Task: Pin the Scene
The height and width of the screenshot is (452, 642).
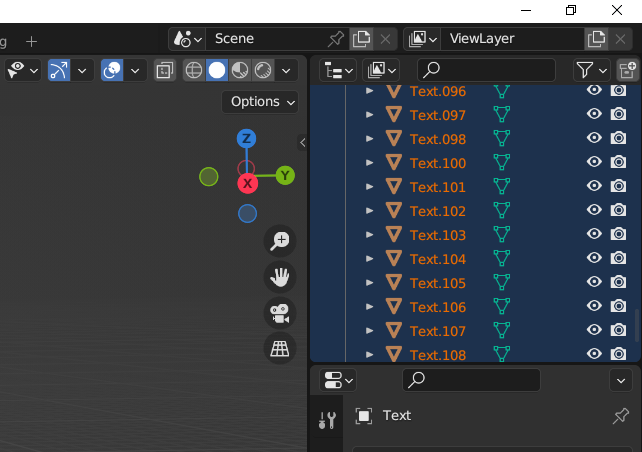Action: (335, 39)
